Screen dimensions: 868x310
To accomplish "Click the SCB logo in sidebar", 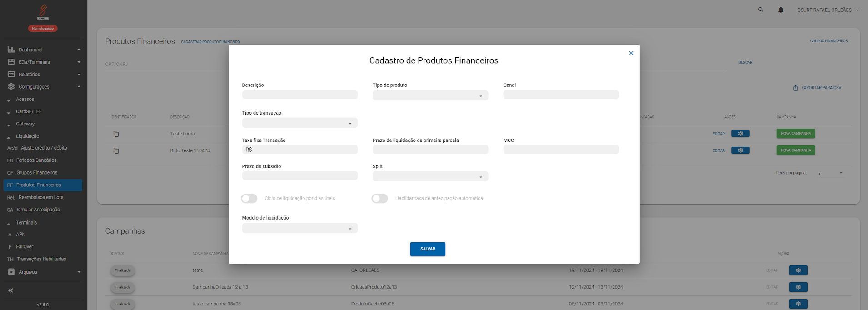I will click(x=43, y=12).
